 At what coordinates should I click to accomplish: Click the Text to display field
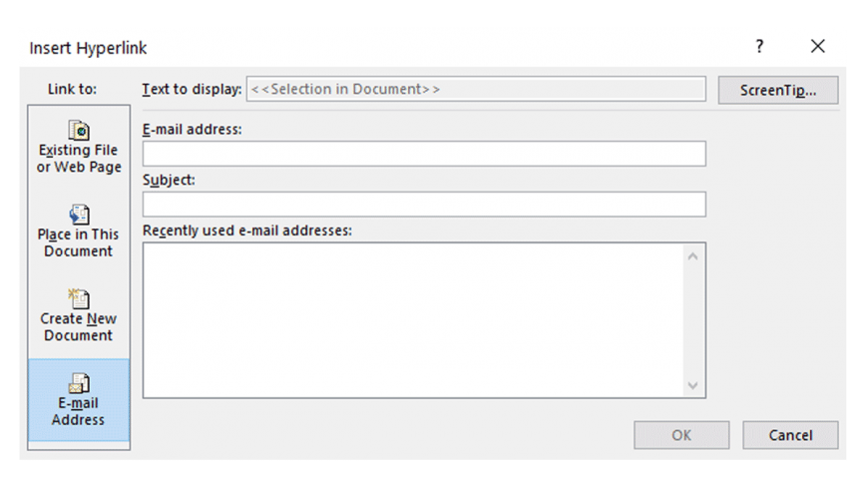[476, 89]
